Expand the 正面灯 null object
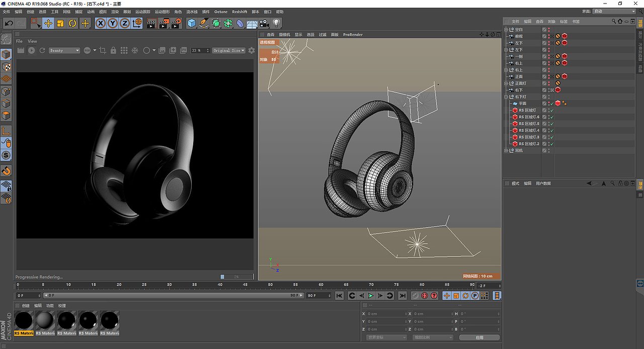Screen dimensions: 644x349 507,83
